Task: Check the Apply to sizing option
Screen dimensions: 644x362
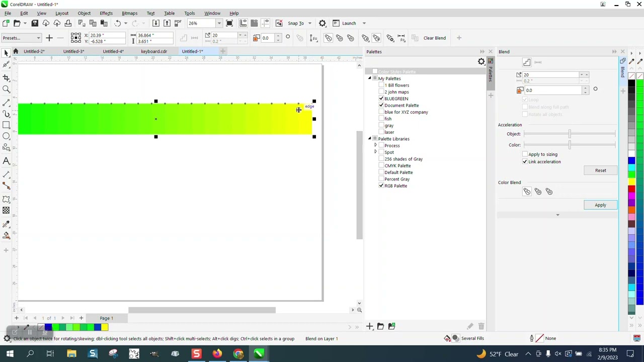Action: (x=525, y=154)
